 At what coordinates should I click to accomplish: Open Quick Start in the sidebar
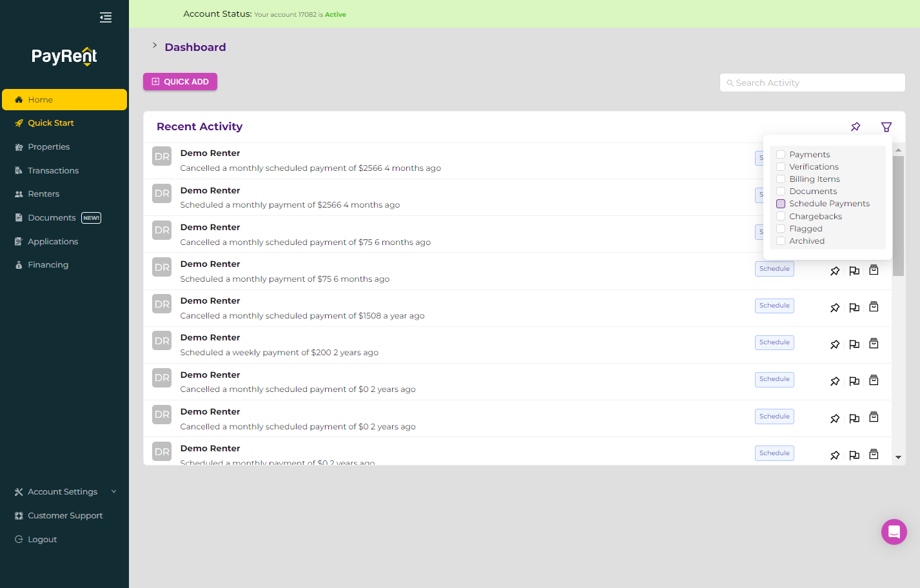[x=64, y=123]
